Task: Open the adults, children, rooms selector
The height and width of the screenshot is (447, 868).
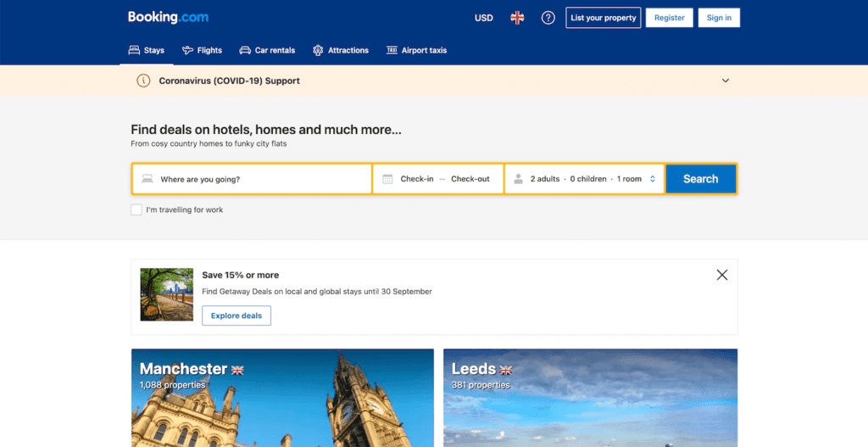Action: pyautogui.click(x=585, y=179)
